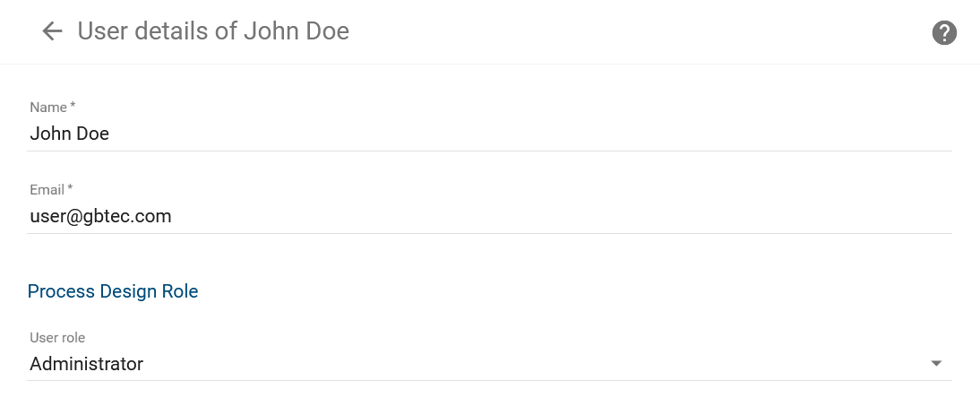
Task: Go back using the left arrow icon
Action: pos(52,32)
